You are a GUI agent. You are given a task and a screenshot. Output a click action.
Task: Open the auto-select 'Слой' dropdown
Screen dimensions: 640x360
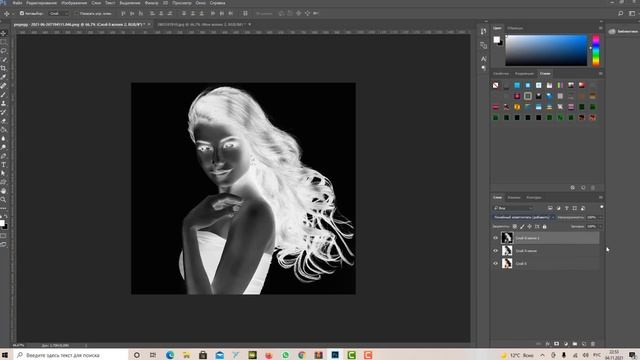coord(58,13)
